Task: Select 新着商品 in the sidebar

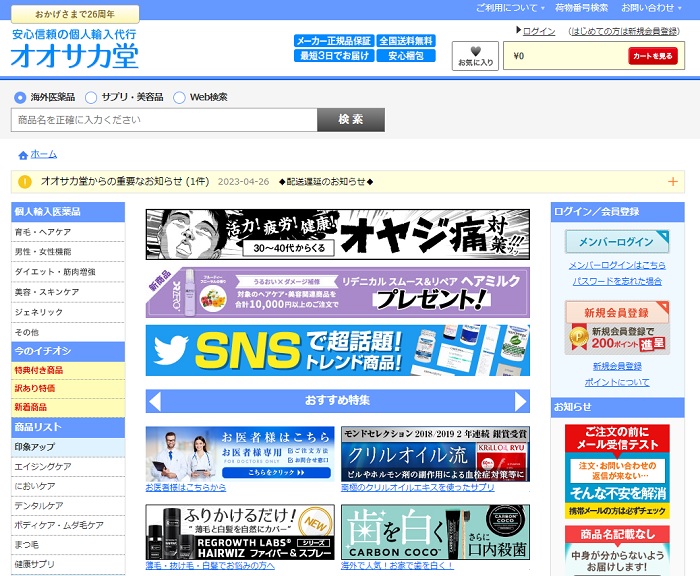Action: 68,407
